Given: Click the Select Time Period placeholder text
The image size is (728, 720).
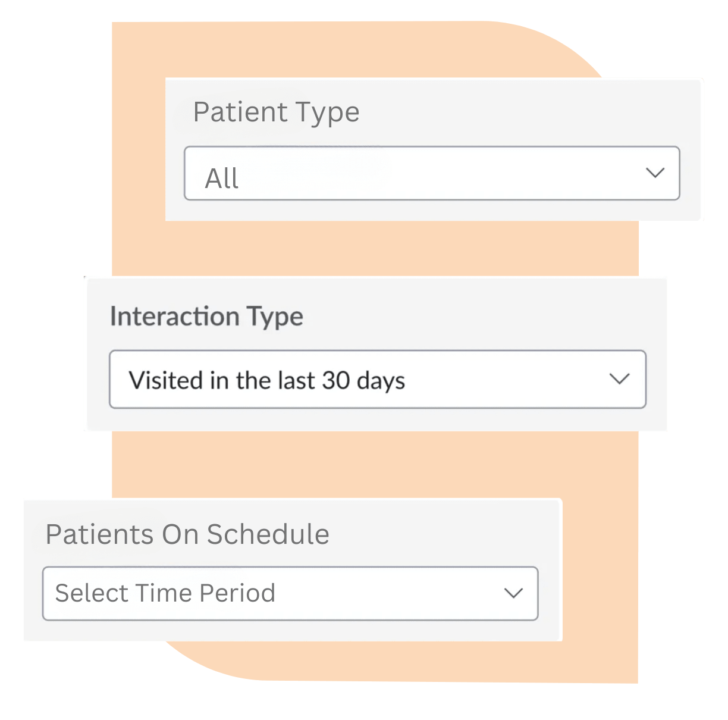Looking at the screenshot, I should (x=166, y=593).
